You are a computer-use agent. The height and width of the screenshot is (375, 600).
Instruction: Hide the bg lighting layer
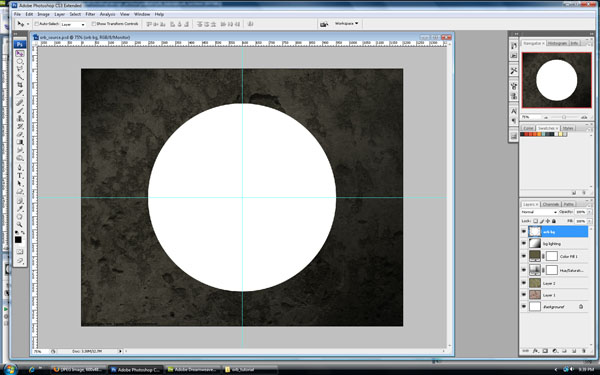click(524, 243)
